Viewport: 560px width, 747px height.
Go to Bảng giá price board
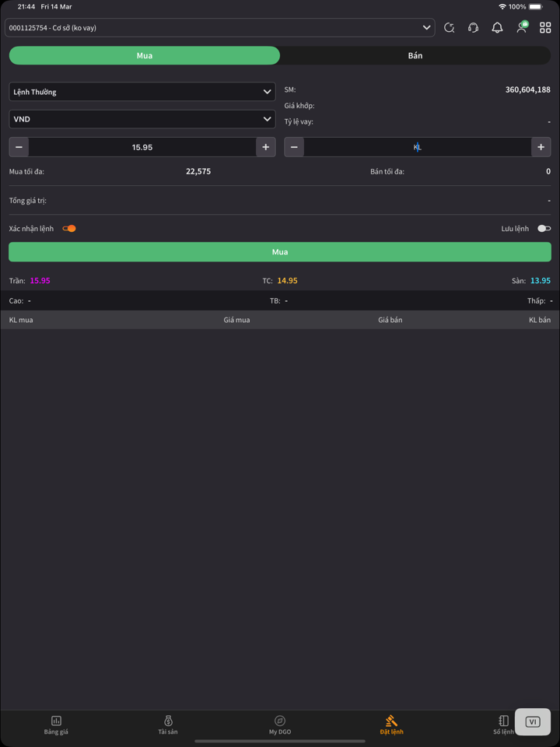coord(56,724)
